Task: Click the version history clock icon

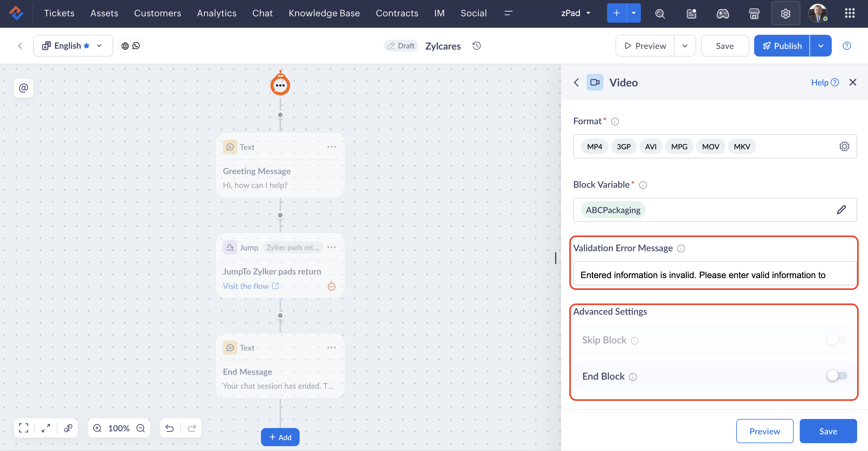Action: click(x=476, y=46)
